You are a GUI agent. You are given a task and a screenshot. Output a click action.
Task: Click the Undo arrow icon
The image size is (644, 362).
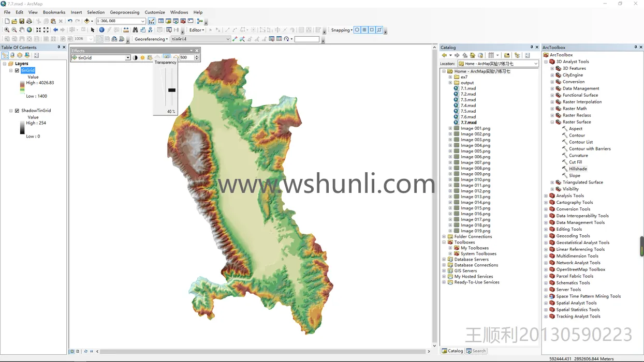tap(70, 21)
